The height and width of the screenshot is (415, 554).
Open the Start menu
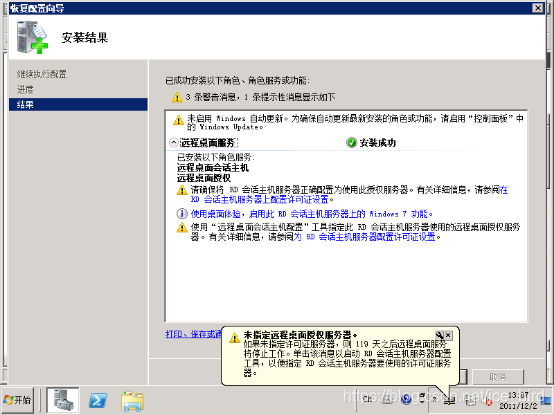18,401
